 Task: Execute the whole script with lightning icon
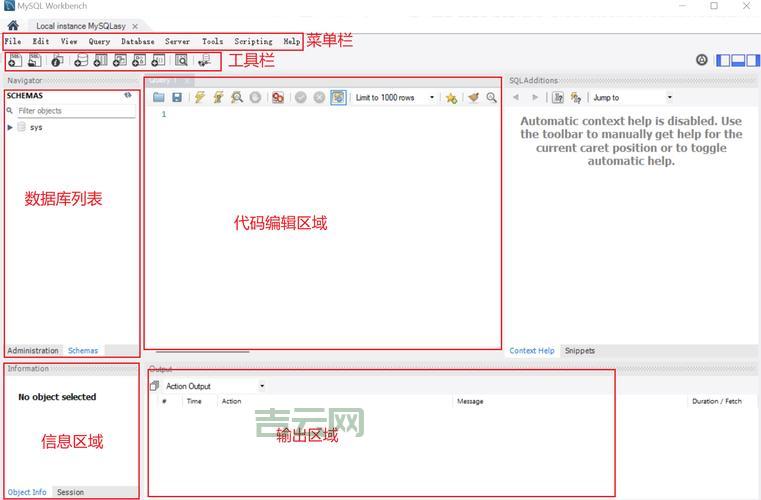199,98
